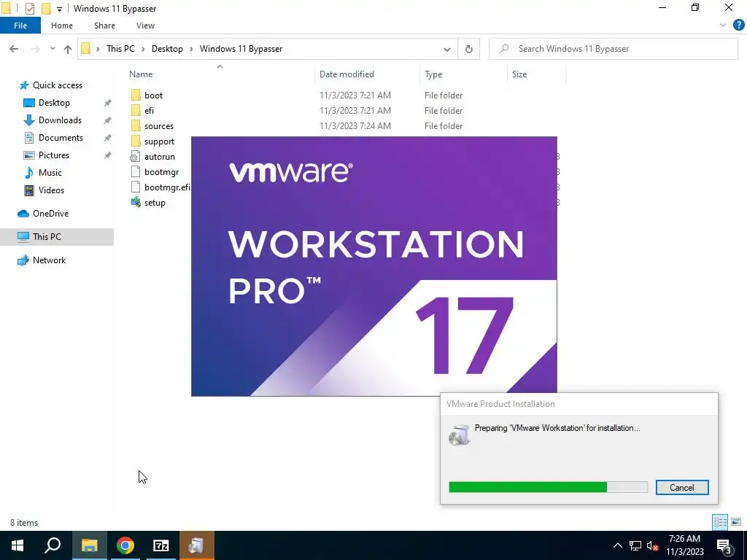Select the boot folder
This screenshot has width=747, height=560.
(x=153, y=96)
